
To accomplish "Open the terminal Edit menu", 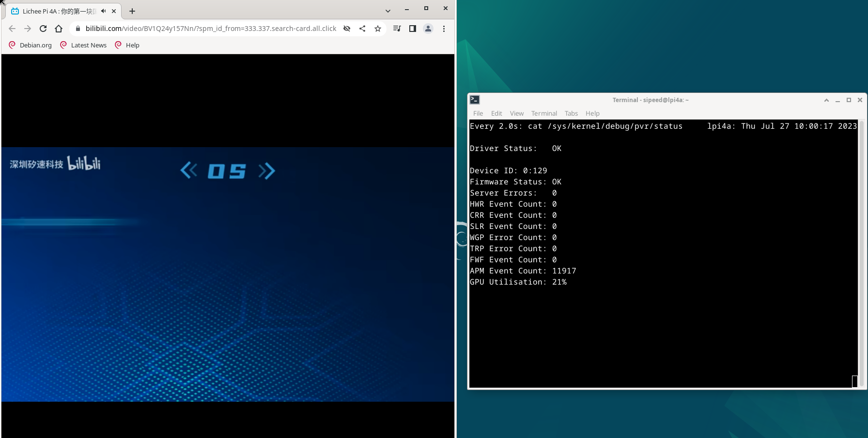I will (x=496, y=113).
